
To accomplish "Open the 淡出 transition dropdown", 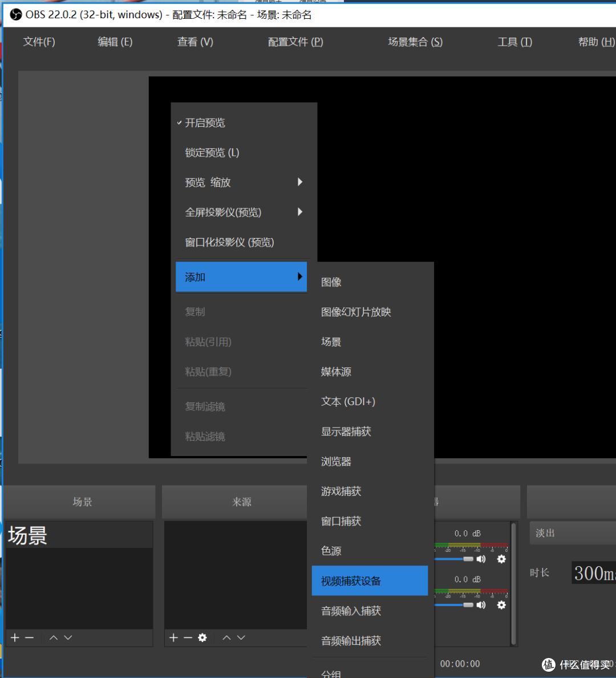I will click(x=573, y=532).
